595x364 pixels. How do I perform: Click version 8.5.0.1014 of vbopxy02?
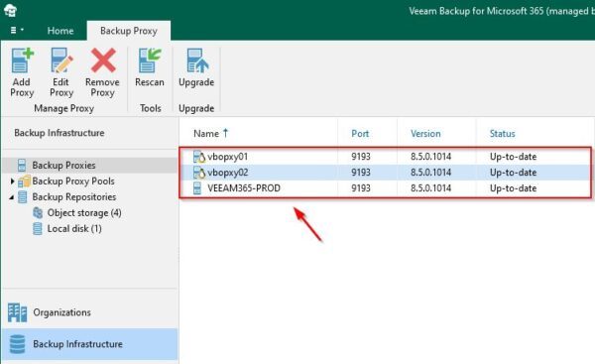click(431, 173)
